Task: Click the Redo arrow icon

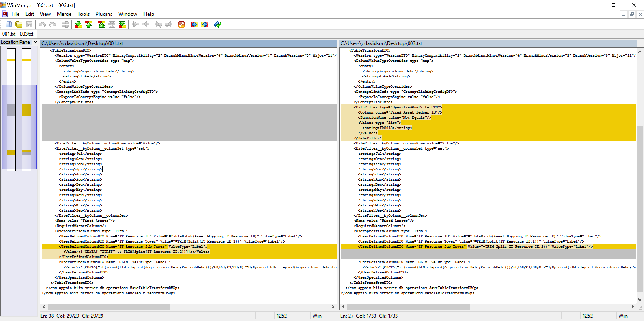Action: 53,24
